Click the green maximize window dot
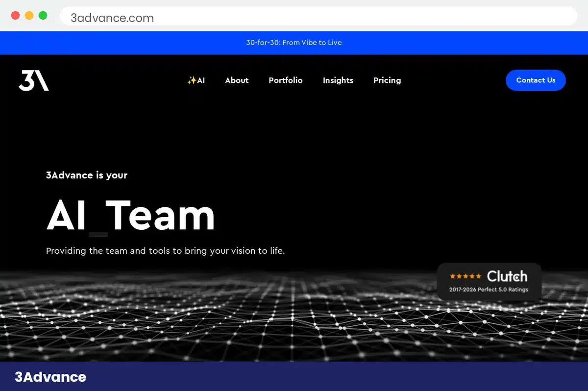Viewport: 588px width, 391px height. click(43, 15)
